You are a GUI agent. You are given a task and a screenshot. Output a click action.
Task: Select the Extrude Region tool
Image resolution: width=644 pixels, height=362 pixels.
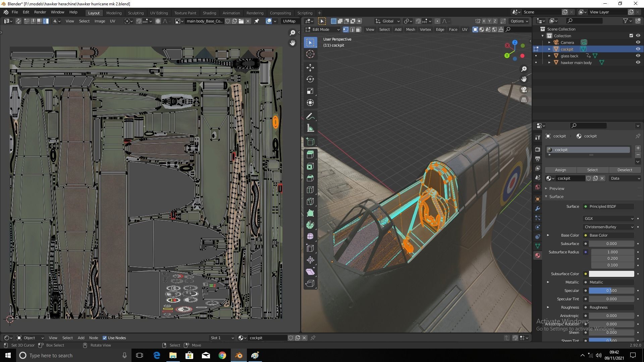click(310, 155)
